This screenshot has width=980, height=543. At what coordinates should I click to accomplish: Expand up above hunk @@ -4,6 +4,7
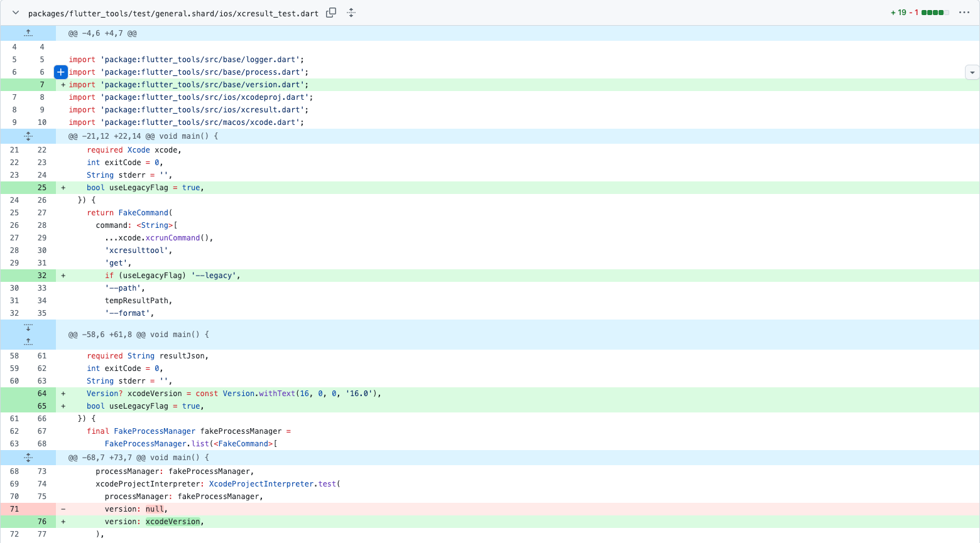(28, 33)
